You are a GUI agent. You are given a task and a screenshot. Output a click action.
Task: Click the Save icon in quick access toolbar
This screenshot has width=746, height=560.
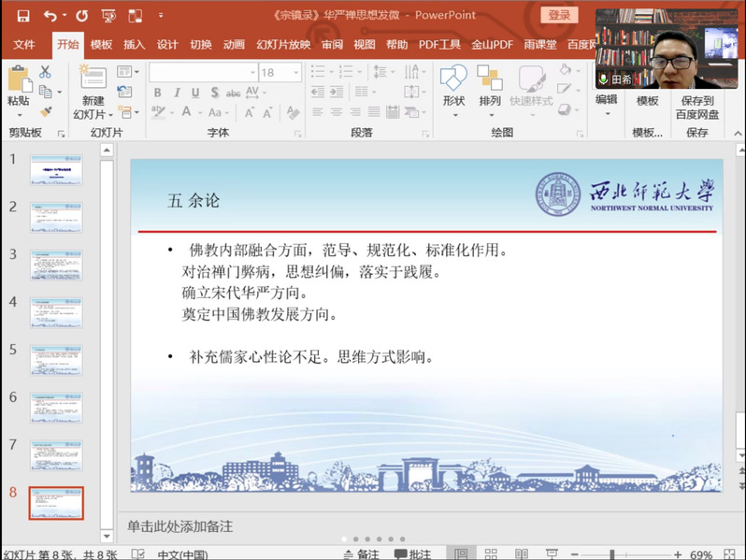(x=22, y=16)
